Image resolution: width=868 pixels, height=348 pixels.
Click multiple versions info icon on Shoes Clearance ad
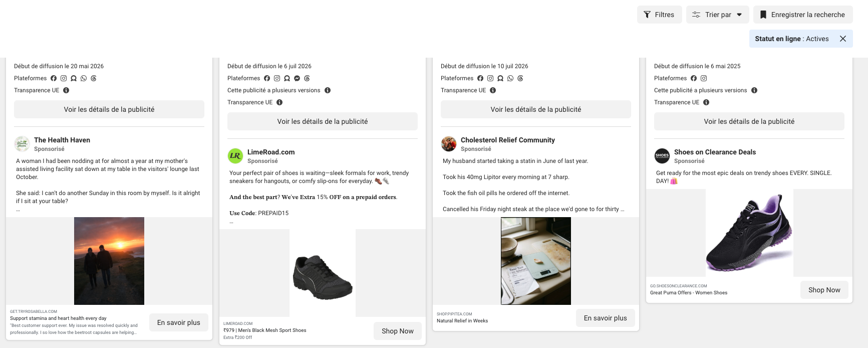pyautogui.click(x=754, y=90)
